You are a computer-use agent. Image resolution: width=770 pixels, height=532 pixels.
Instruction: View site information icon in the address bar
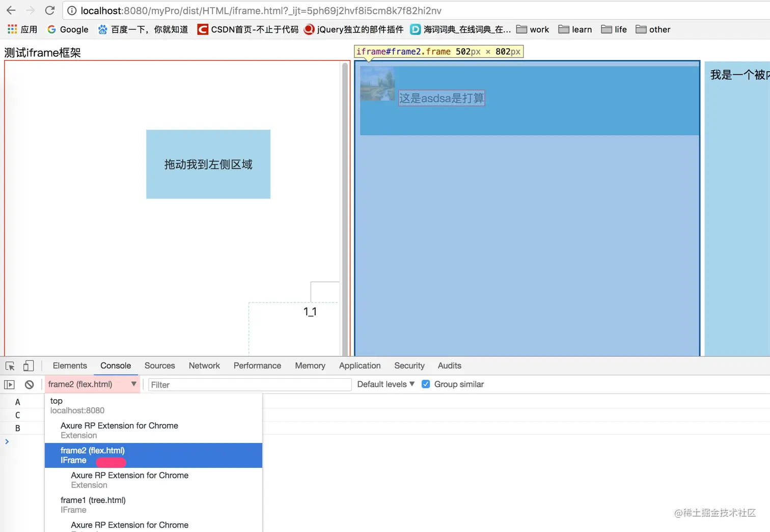(x=72, y=11)
